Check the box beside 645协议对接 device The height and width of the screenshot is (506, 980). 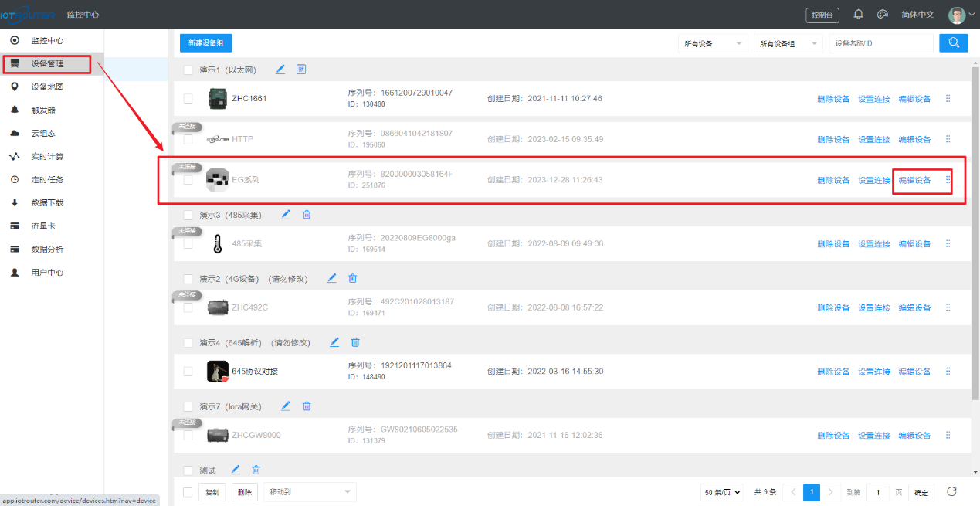(x=188, y=372)
